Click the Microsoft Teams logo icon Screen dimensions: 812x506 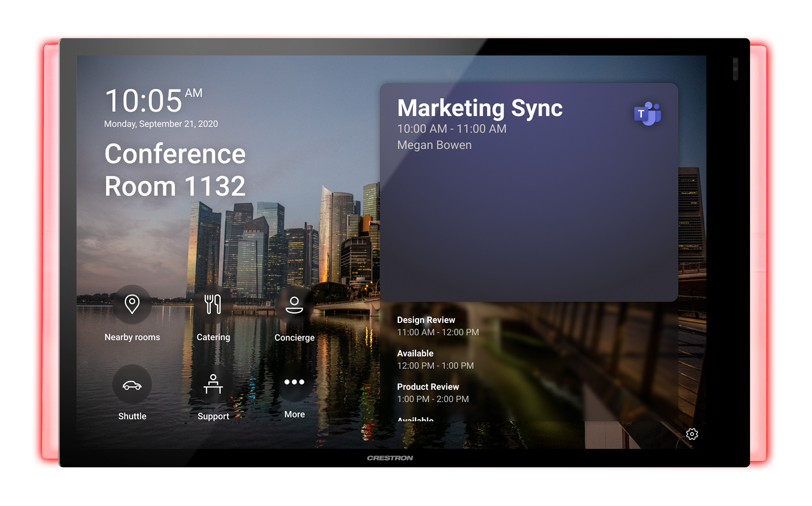[x=647, y=114]
